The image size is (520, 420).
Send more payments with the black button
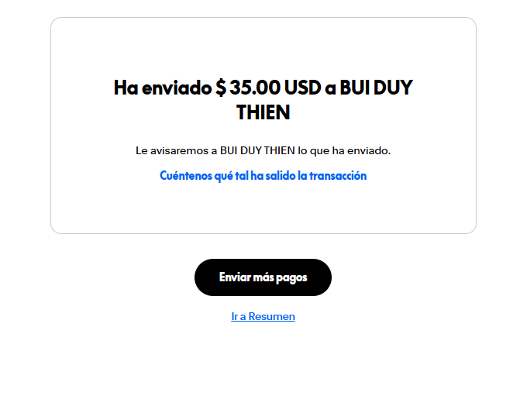[263, 277]
